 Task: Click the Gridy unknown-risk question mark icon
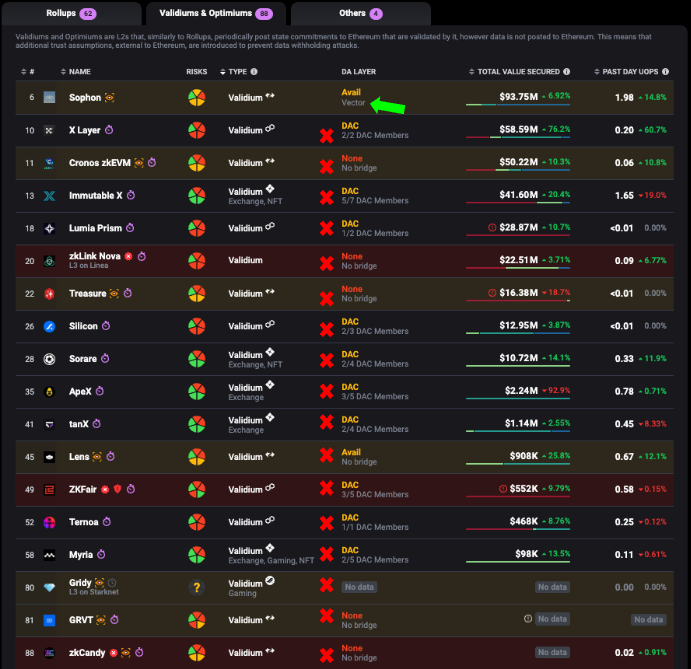pyautogui.click(x=197, y=586)
